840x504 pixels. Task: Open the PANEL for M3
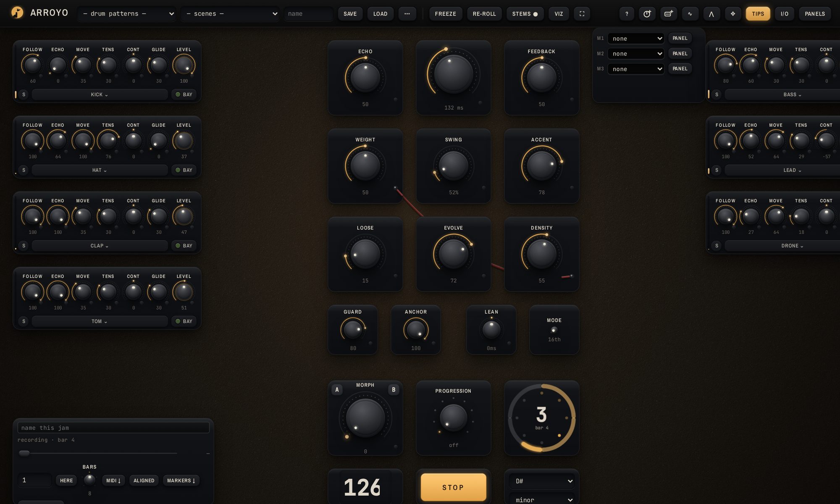[680, 68]
